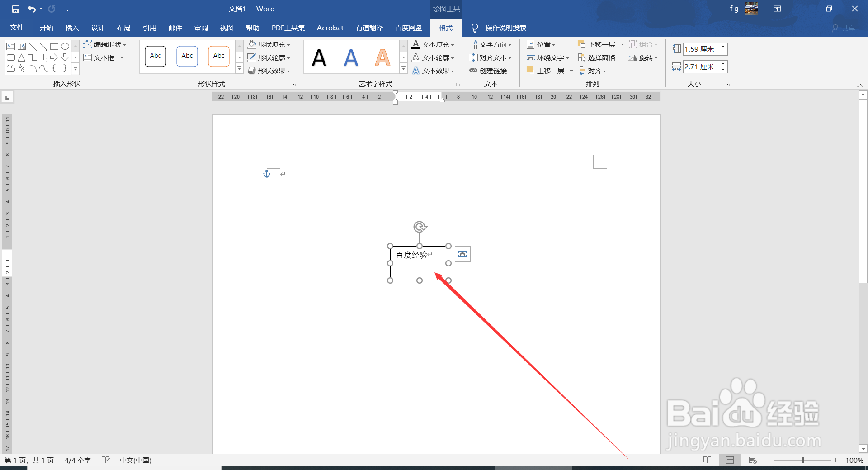Screen dimensions: 868x470
Task: Switch to web layout view
Action: (x=753, y=460)
